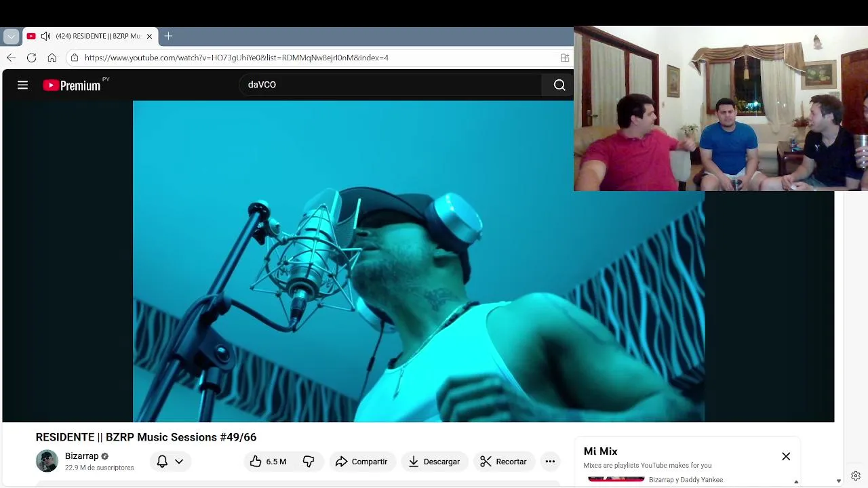Open Bizarrap channel name link
868x488 pixels.
coord(81,456)
